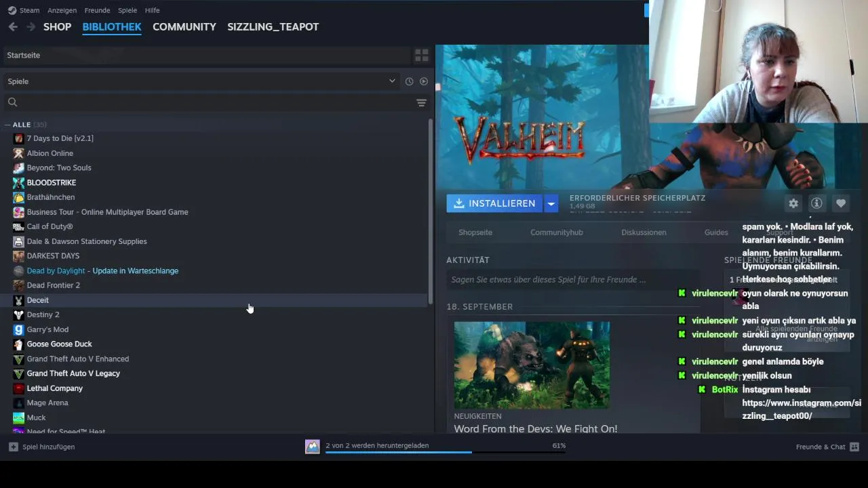Screen dimensions: 868x488
Task: Show Valheim game info icon
Action: (816, 203)
